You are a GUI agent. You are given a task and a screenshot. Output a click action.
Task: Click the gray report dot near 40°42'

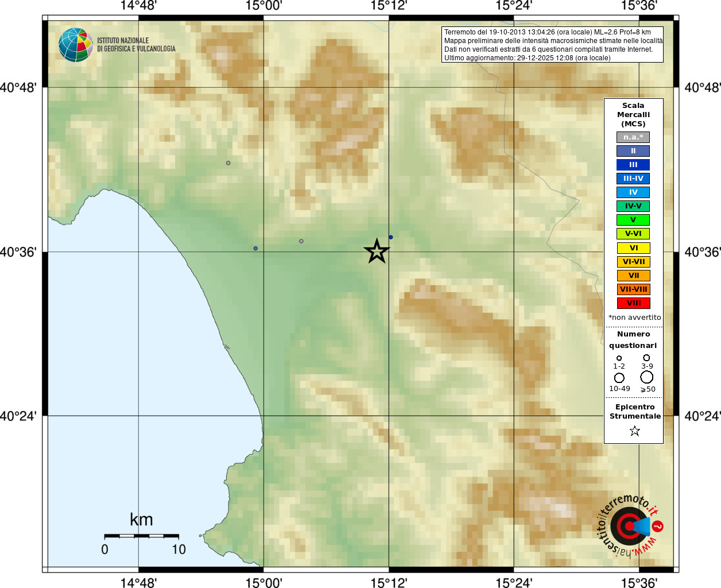point(228,163)
